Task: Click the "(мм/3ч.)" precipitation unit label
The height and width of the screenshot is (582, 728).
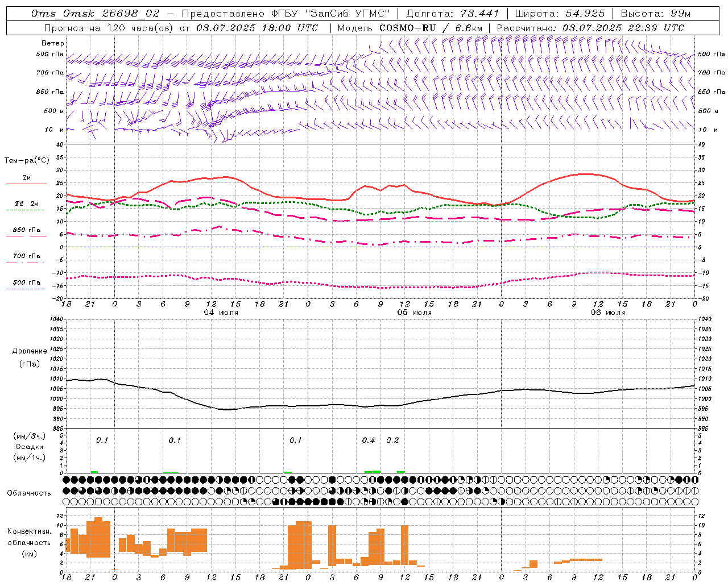Action: point(30,436)
